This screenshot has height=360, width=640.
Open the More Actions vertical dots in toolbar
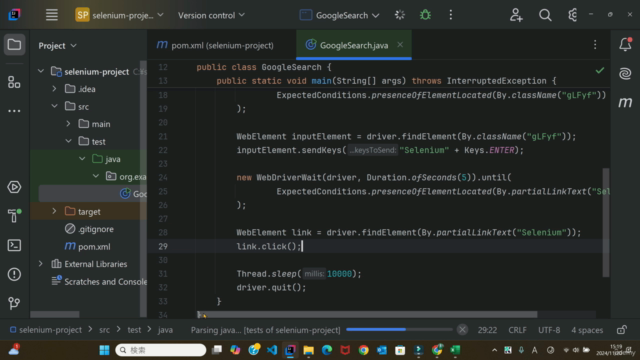[451, 15]
